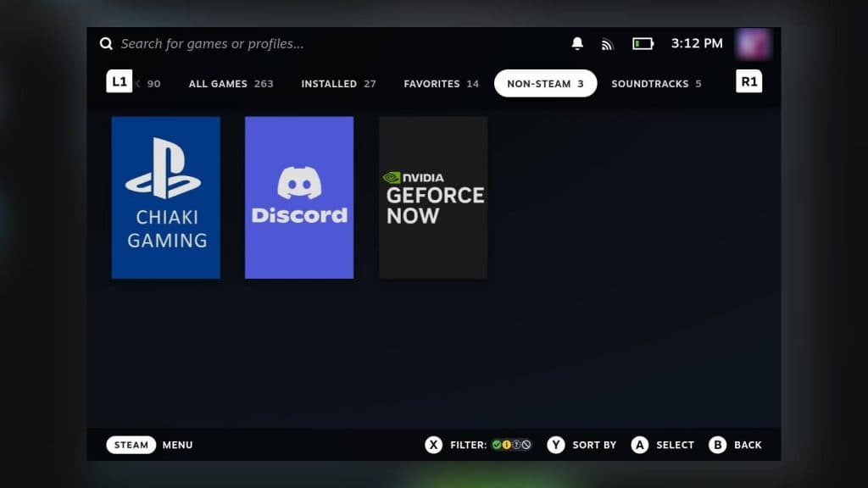Click the X button glyph for Filter
Screen dimensions: 868x488
click(x=433, y=445)
